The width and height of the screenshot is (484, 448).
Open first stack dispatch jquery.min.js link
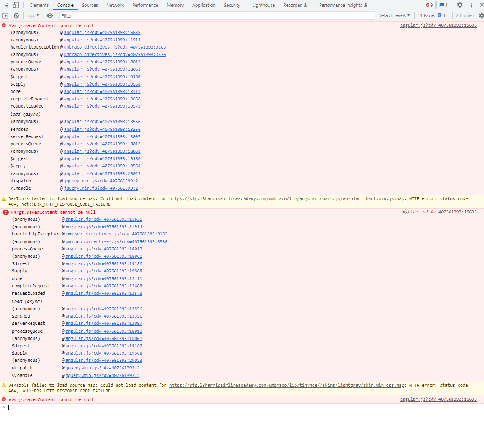click(x=101, y=181)
